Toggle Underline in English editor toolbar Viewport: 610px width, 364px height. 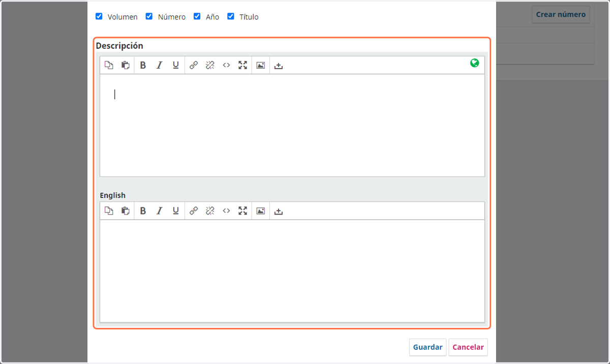176,210
